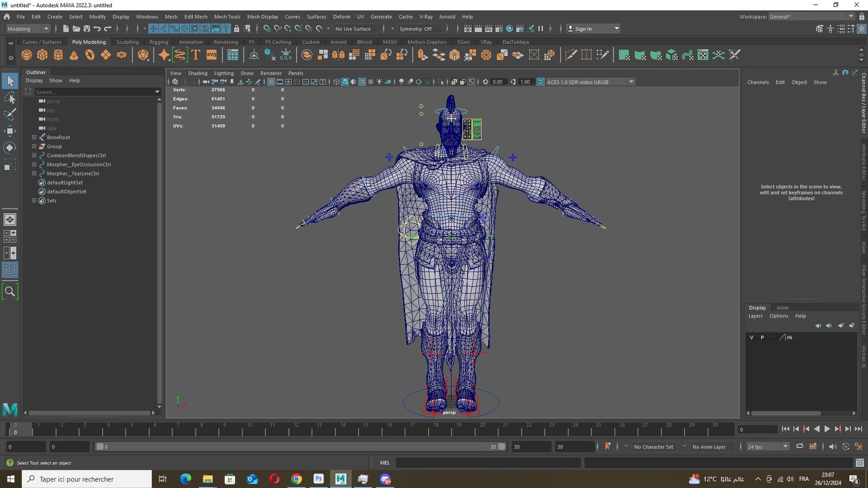Screen dimensions: 868x488
Task: Activate the Lasso Select tool
Action: [x=10, y=98]
